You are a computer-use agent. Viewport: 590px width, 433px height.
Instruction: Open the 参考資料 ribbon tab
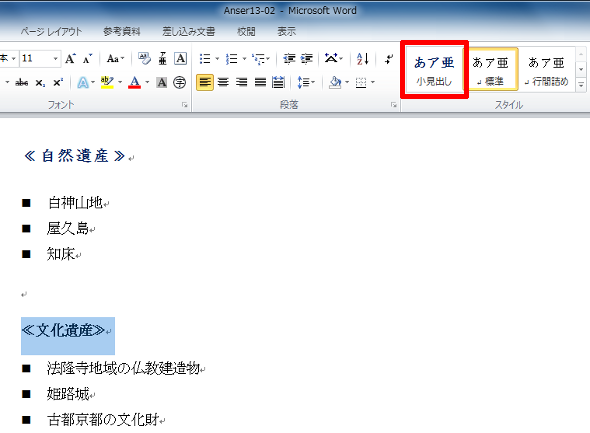coord(122,32)
